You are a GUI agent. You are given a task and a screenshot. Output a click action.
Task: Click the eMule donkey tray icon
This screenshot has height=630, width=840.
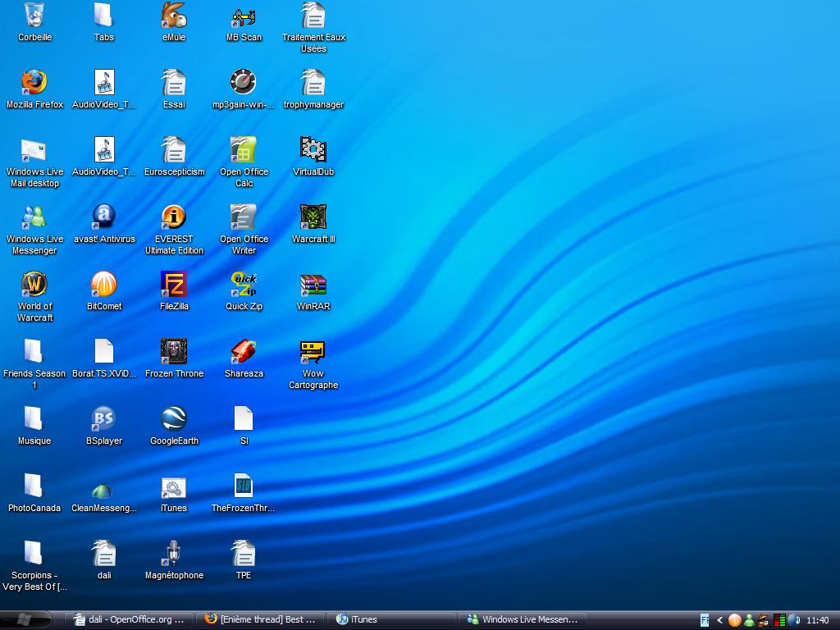tap(764, 620)
